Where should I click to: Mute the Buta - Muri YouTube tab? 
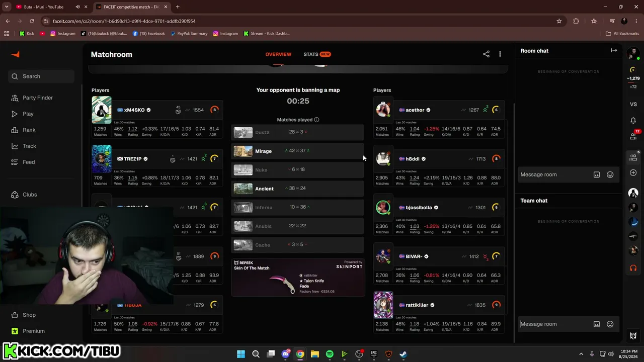tap(77, 7)
